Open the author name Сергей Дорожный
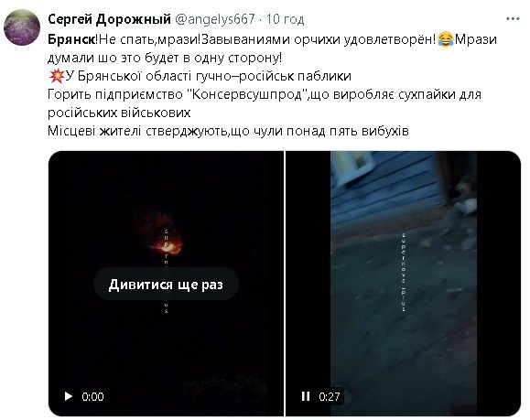 (x=110, y=19)
